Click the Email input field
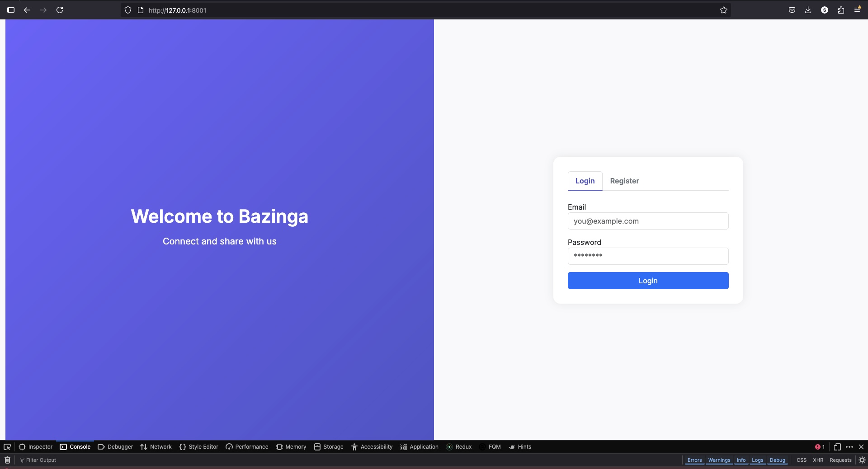The height and width of the screenshot is (469, 868). [648, 221]
